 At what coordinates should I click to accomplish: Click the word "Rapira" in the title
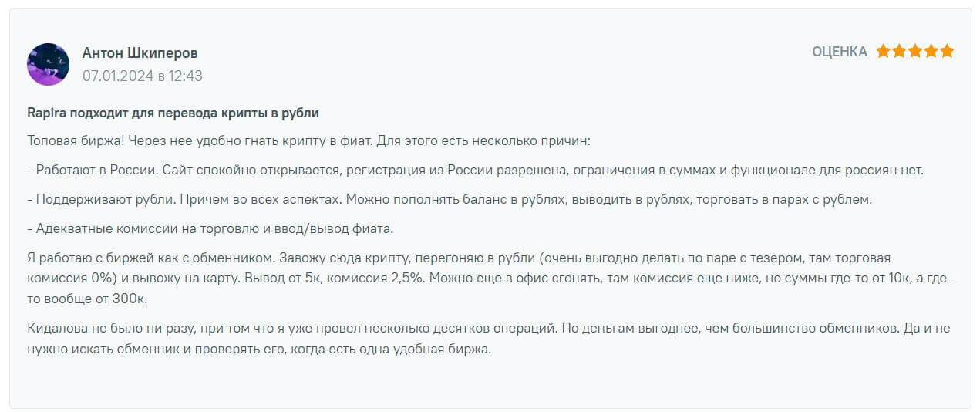[46, 113]
